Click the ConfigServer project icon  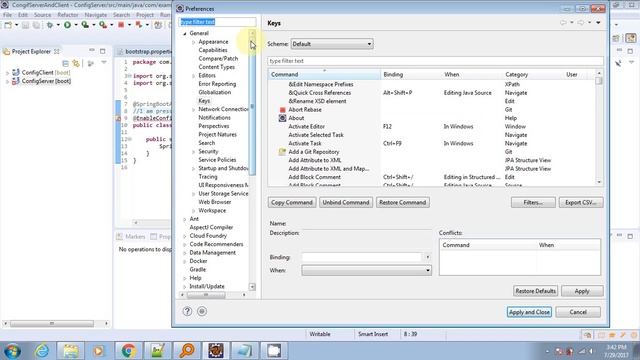point(16,81)
